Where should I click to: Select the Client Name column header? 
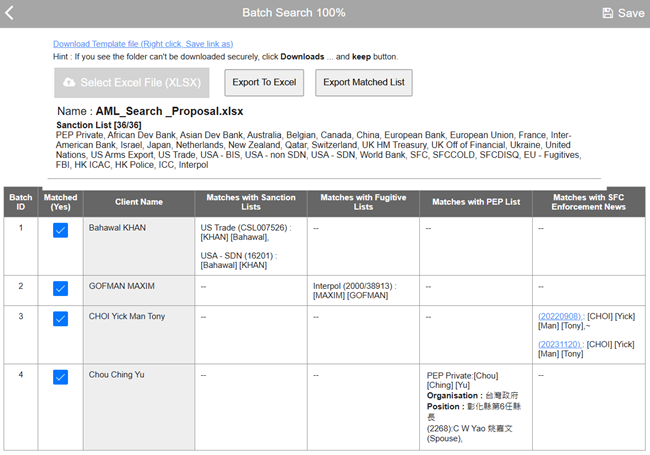pyautogui.click(x=138, y=203)
